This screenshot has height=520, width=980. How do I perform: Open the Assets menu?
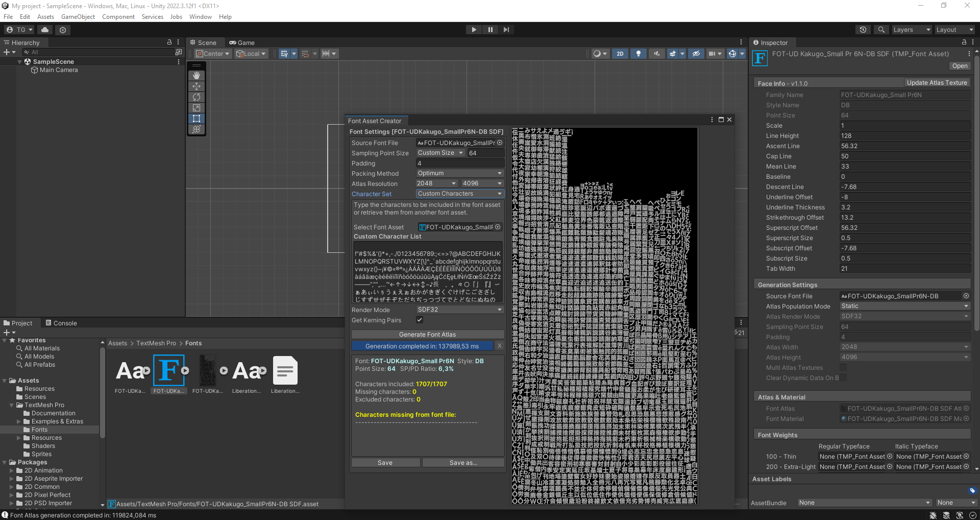[x=45, y=17]
